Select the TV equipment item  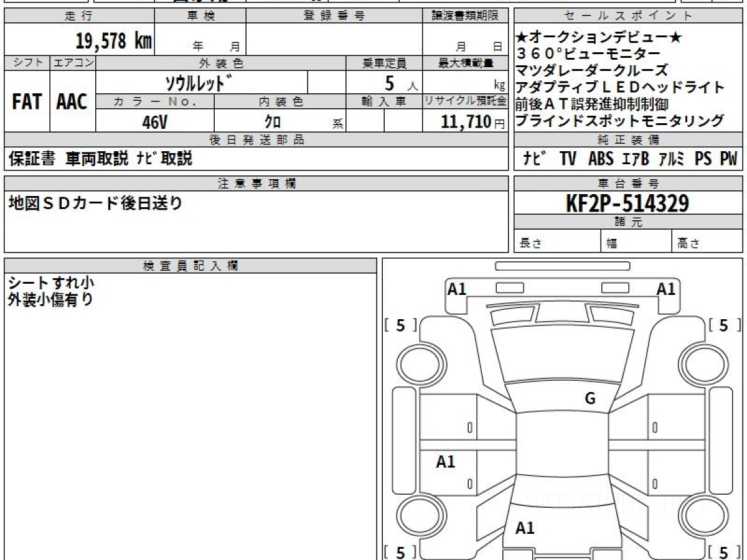pyautogui.click(x=568, y=159)
